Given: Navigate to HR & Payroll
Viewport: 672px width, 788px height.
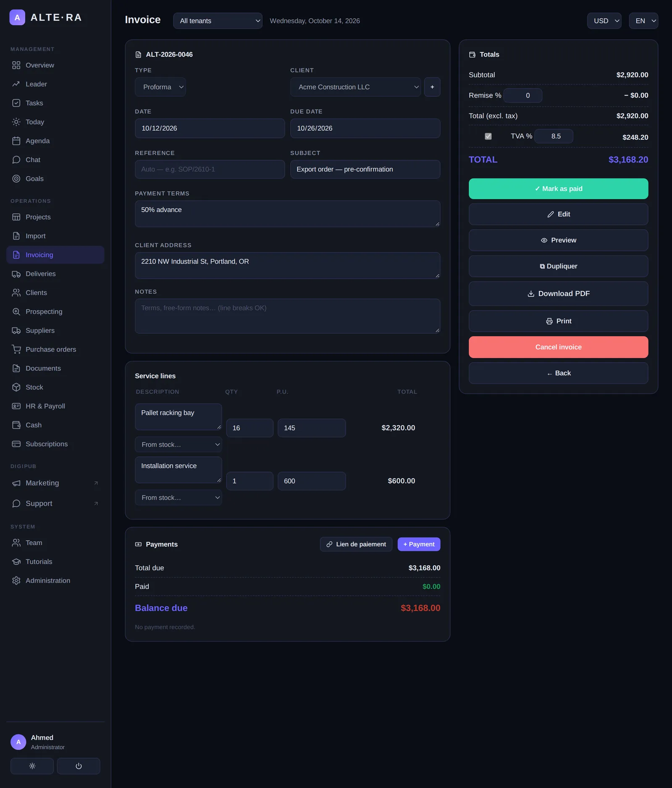Looking at the screenshot, I should pos(55,406).
